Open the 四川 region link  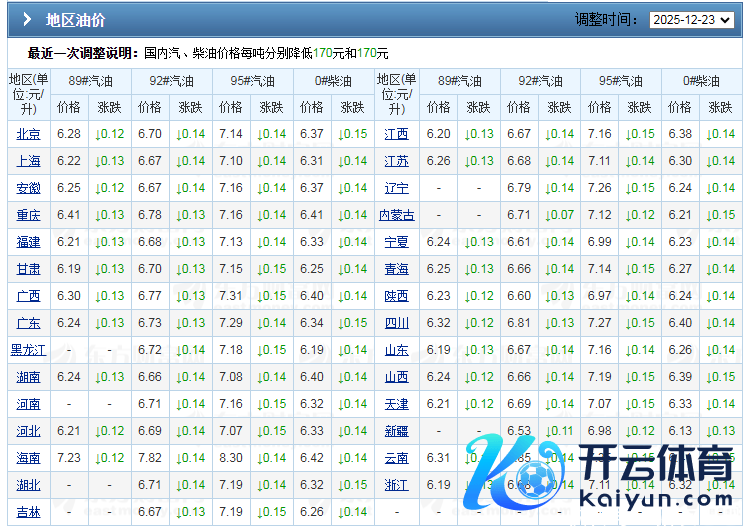[397, 323]
